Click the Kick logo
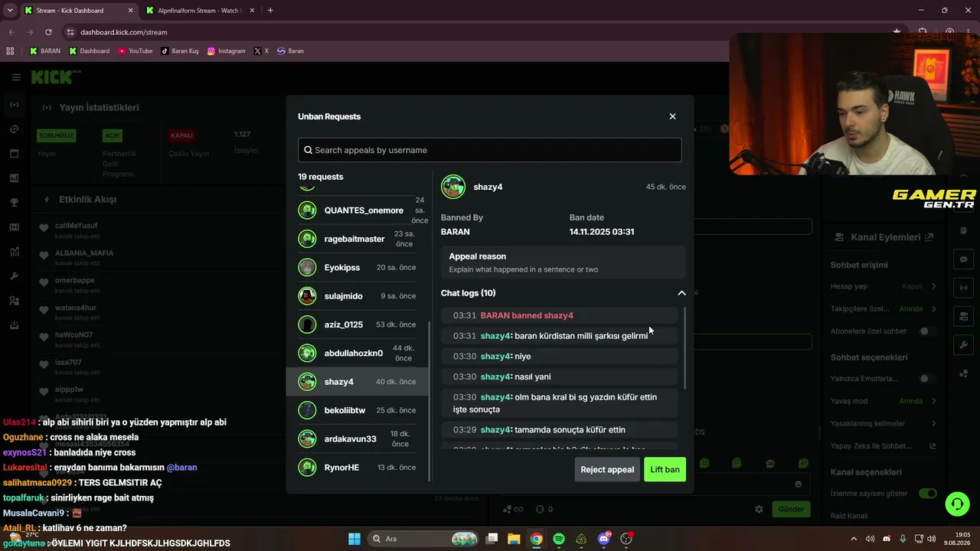 coord(56,77)
